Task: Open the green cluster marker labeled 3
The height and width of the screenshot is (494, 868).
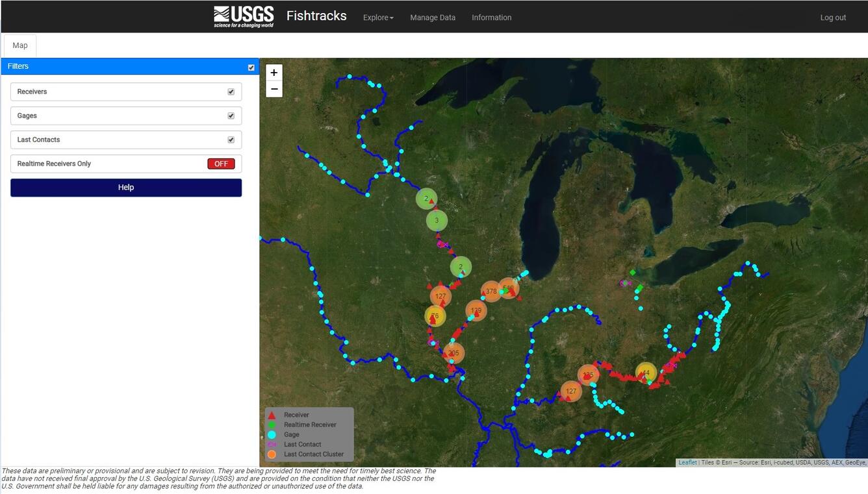Action: [437, 221]
